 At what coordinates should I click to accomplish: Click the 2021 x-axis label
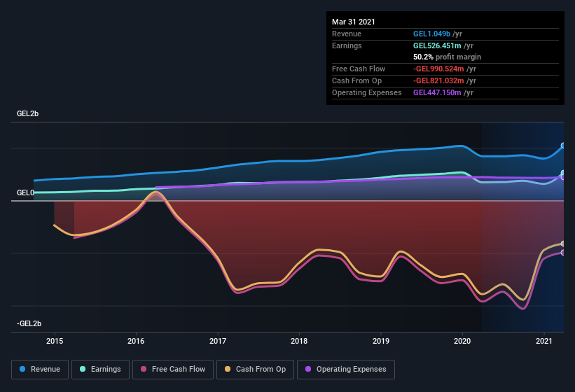544,342
